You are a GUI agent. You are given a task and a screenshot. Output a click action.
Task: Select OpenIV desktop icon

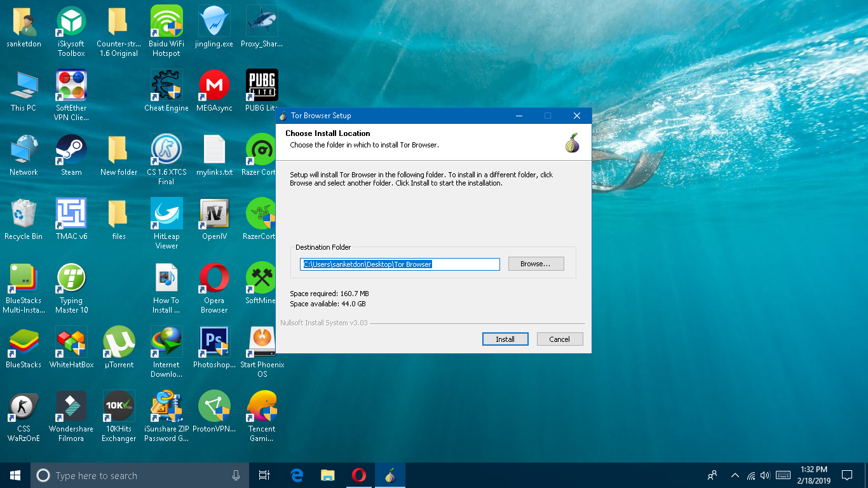tap(214, 214)
